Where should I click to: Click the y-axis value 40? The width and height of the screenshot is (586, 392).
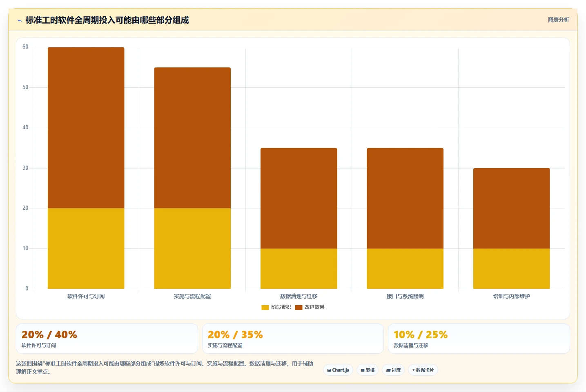pos(25,128)
